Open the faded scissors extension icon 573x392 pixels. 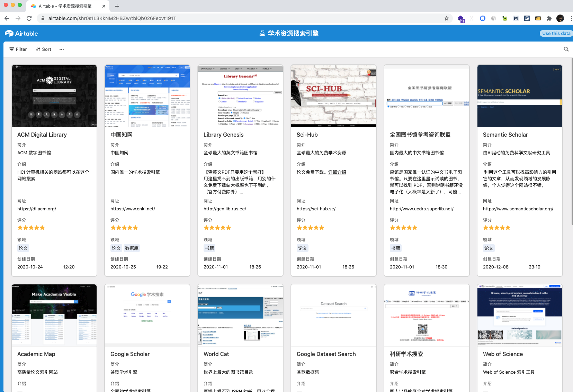coord(471,18)
